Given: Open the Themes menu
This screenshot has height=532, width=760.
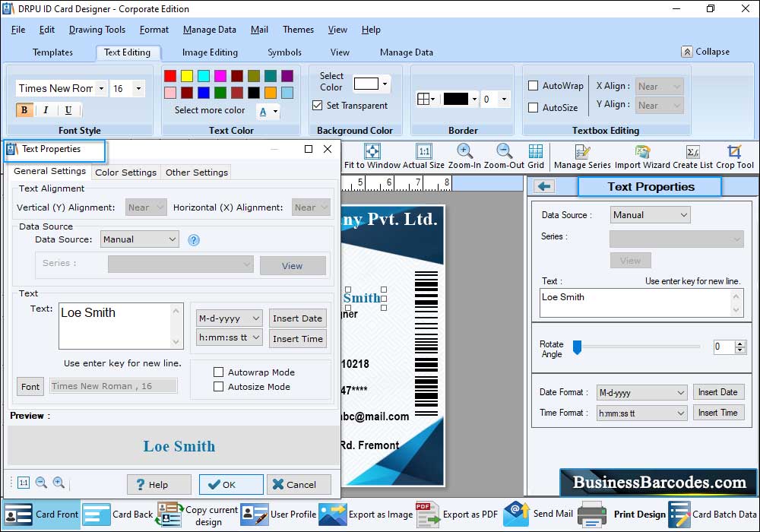Looking at the screenshot, I should point(298,30).
